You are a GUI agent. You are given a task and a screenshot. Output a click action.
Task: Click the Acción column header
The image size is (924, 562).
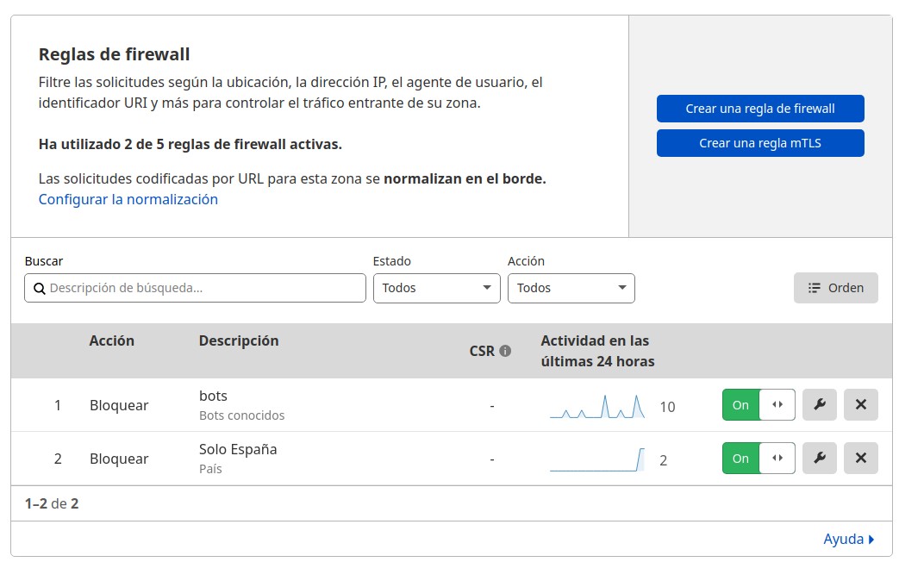point(112,340)
